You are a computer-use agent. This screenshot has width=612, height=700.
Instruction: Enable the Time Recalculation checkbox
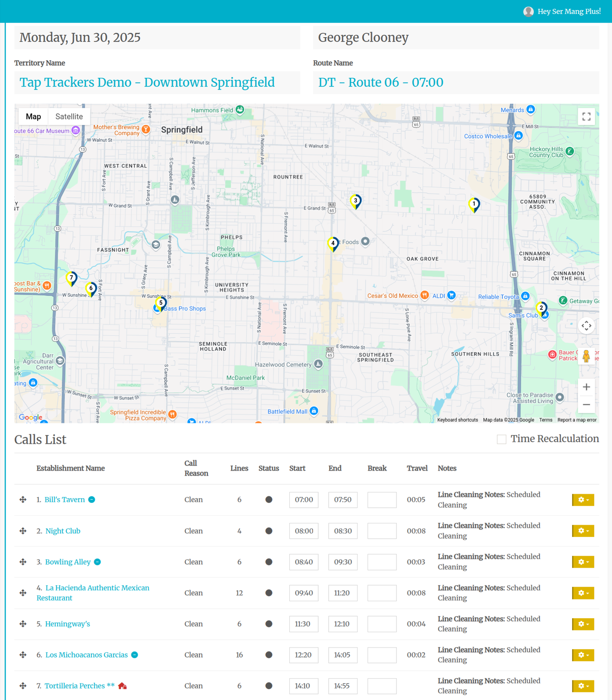coord(501,439)
